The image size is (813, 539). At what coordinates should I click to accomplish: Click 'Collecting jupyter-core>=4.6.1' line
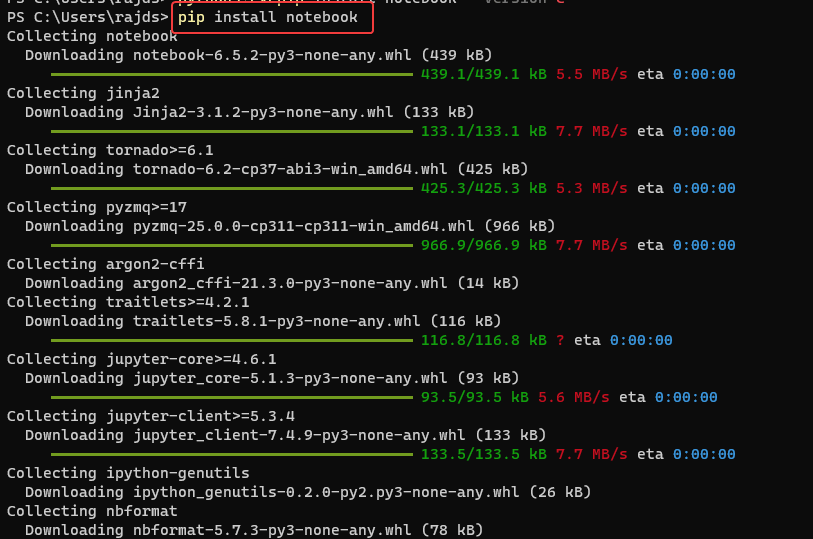pyautogui.click(x=142, y=359)
